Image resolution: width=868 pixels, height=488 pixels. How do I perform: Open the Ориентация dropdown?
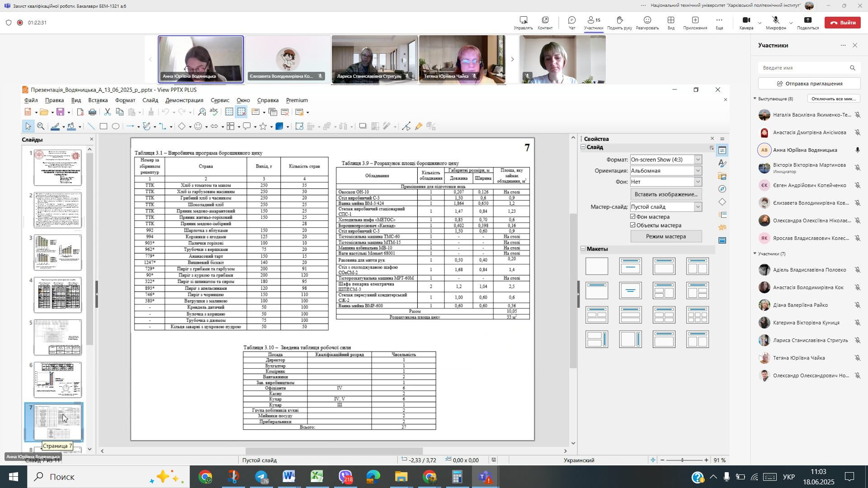click(698, 171)
